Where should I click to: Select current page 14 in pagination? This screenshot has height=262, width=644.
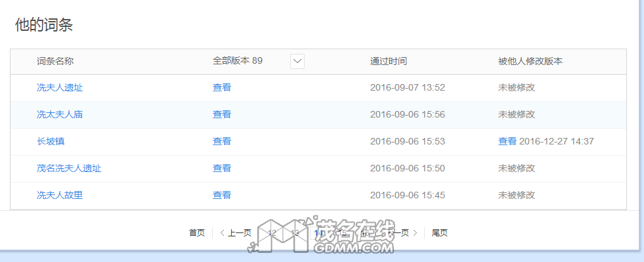pos(318,233)
